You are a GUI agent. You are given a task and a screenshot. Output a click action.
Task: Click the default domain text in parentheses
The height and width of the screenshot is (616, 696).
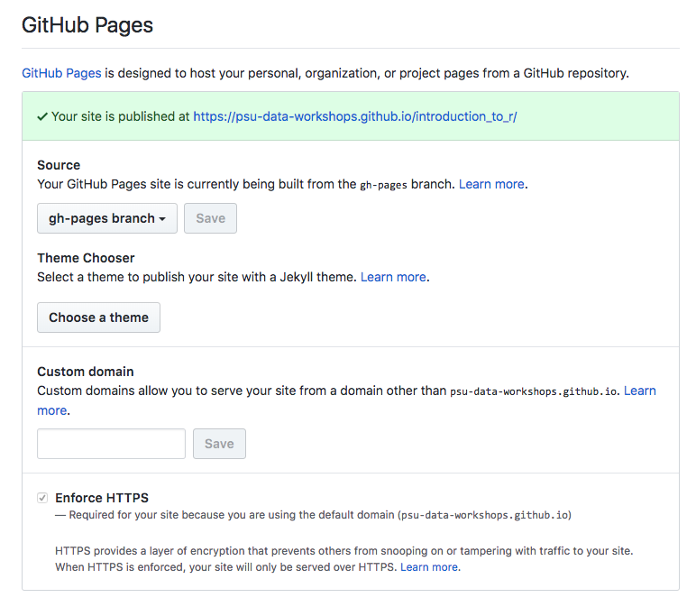[x=485, y=515]
